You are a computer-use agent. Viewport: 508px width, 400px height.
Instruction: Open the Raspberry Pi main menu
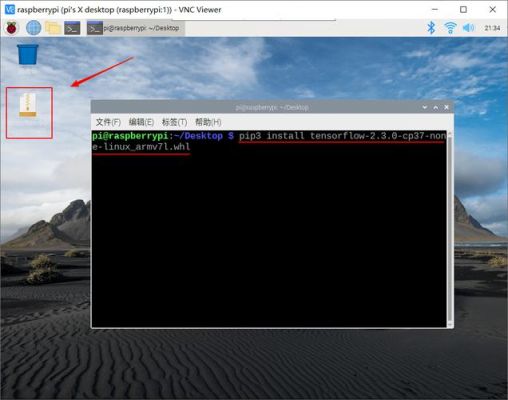click(x=12, y=28)
